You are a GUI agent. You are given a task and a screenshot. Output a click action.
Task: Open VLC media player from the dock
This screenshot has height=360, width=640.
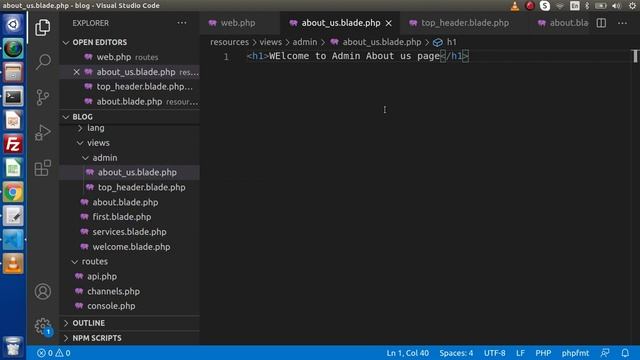(x=13, y=263)
